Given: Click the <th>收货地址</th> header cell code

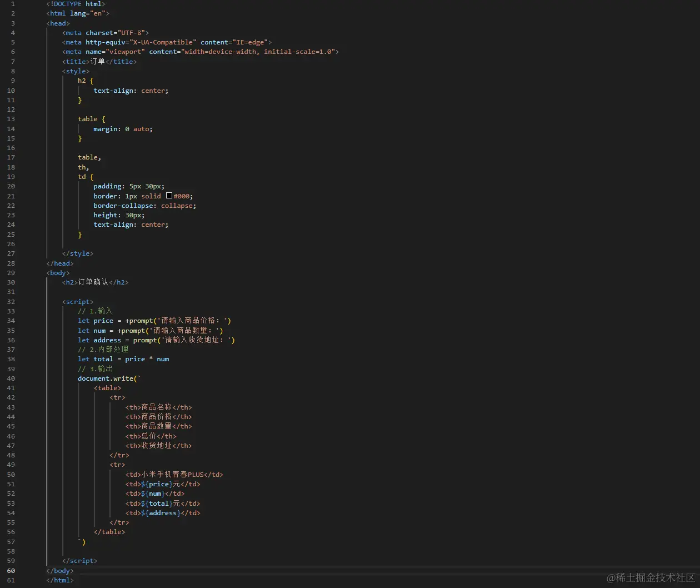Looking at the screenshot, I should 158,446.
